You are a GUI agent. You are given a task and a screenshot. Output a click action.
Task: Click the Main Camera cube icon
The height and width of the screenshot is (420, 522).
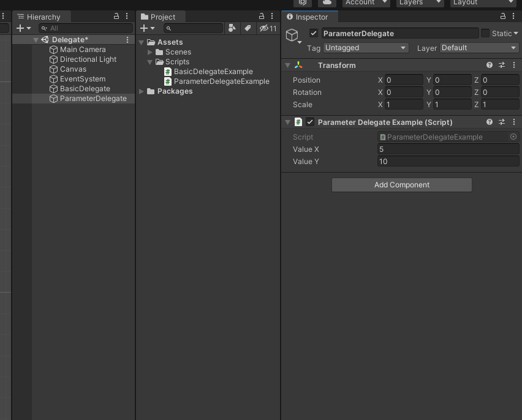(53, 50)
